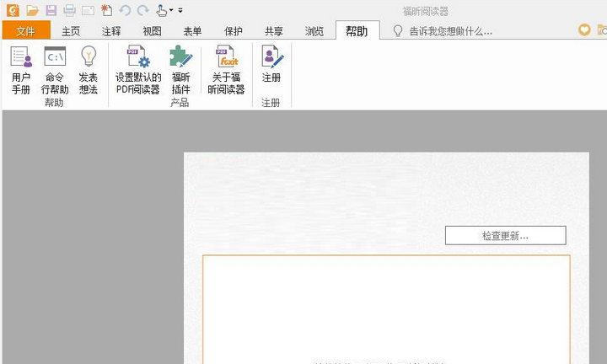Open the 表单 tab

(x=192, y=31)
